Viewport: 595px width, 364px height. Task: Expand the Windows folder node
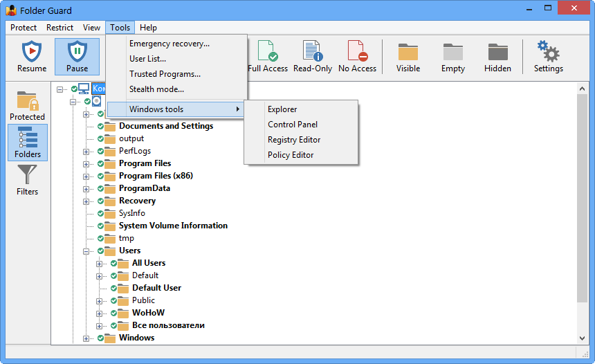coord(86,338)
